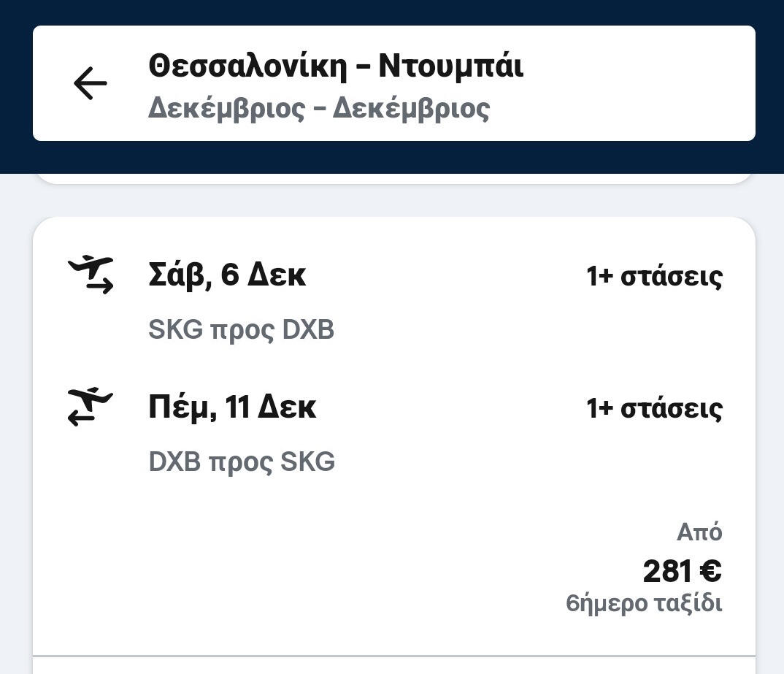The image size is (784, 674).
Task: Tap the previous card edge above
Action: [x=394, y=178]
